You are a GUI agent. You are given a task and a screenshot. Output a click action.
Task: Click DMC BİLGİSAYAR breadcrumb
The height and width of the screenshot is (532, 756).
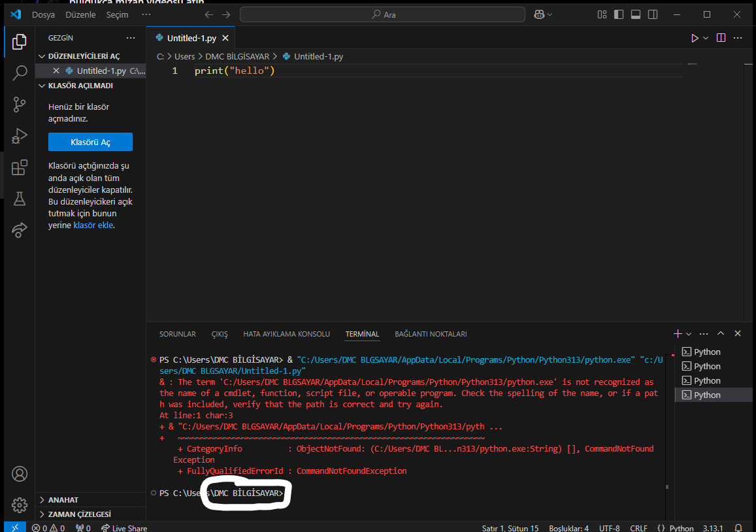tap(237, 56)
